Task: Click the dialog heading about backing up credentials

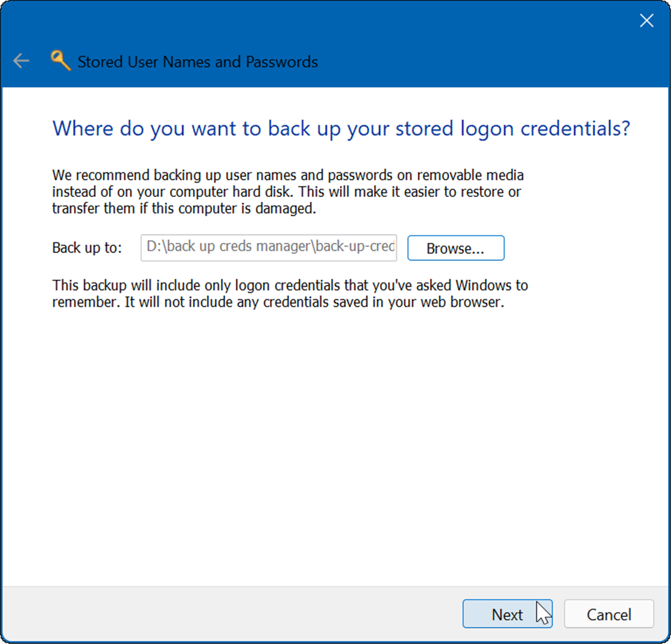Action: [x=339, y=129]
